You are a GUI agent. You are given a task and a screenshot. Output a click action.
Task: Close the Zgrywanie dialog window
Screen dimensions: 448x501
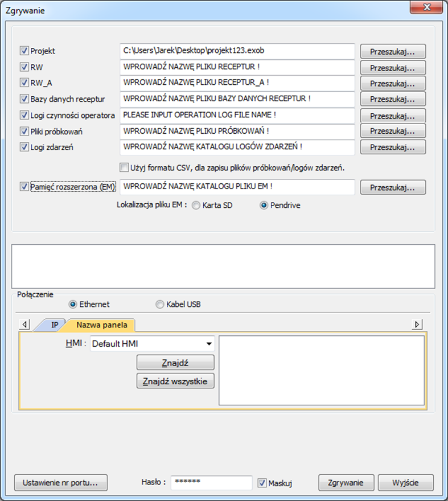[x=426, y=7]
